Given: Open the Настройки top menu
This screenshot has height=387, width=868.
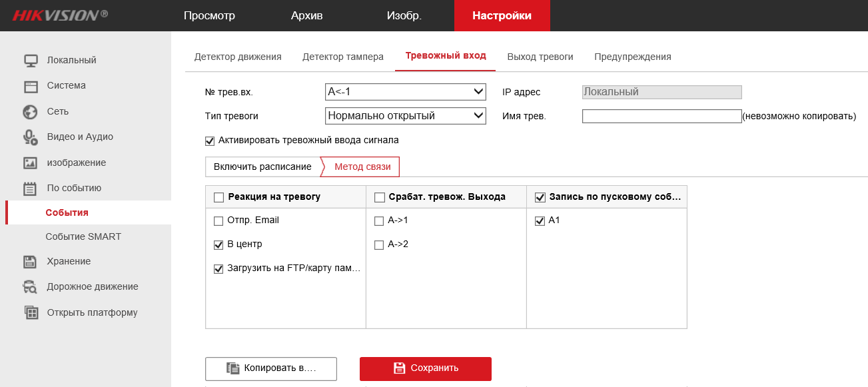Looking at the screenshot, I should 502,15.
